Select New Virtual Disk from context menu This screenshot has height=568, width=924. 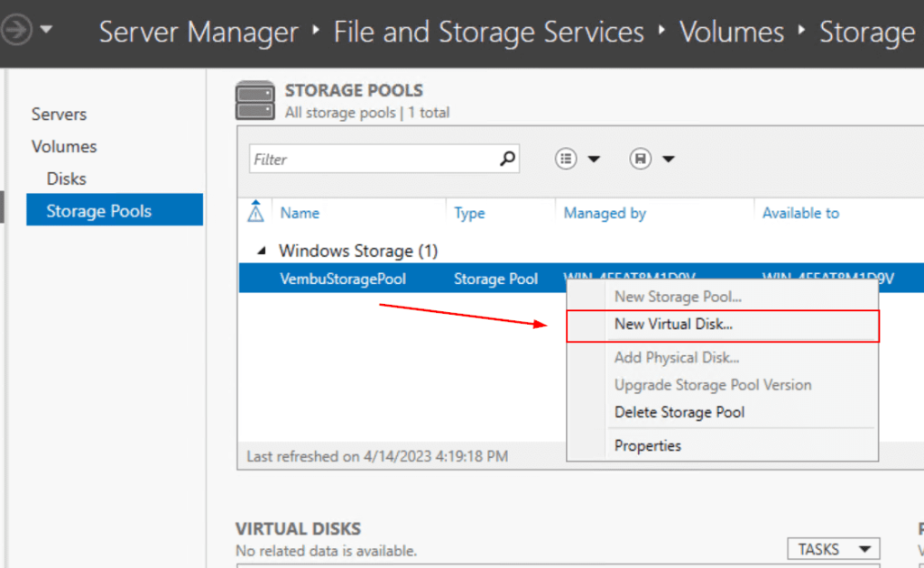(673, 324)
